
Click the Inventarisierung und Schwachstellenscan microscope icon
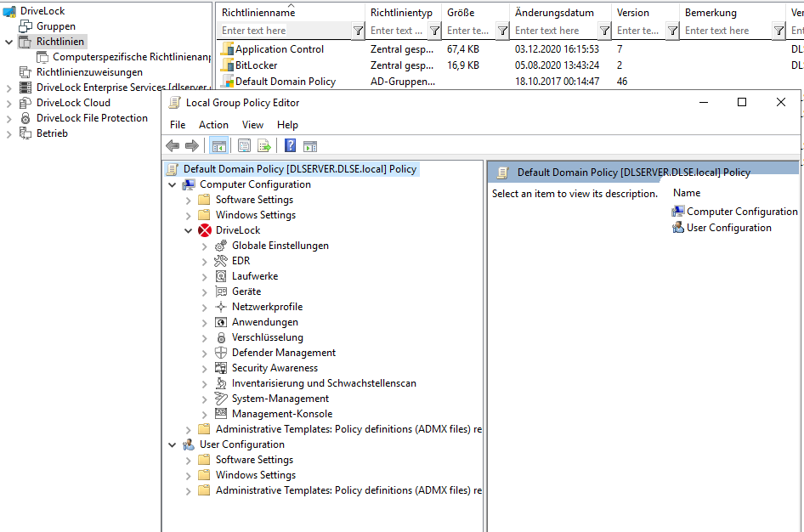(x=221, y=383)
